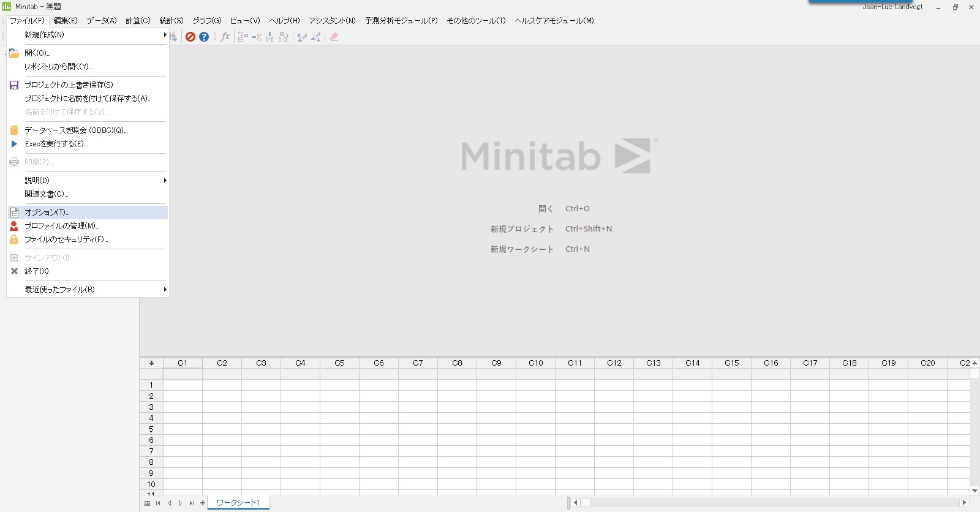980x512 pixels.
Task: Open ファイルのセキュリティ(F)... menu entry
Action: (88, 239)
